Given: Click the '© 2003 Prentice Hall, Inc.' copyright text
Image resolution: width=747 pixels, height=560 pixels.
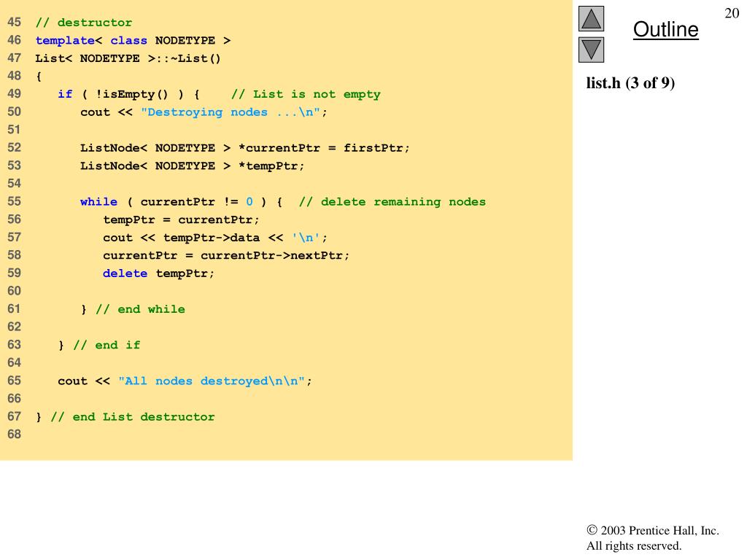Looking at the screenshot, I should pyautogui.click(x=653, y=531).
